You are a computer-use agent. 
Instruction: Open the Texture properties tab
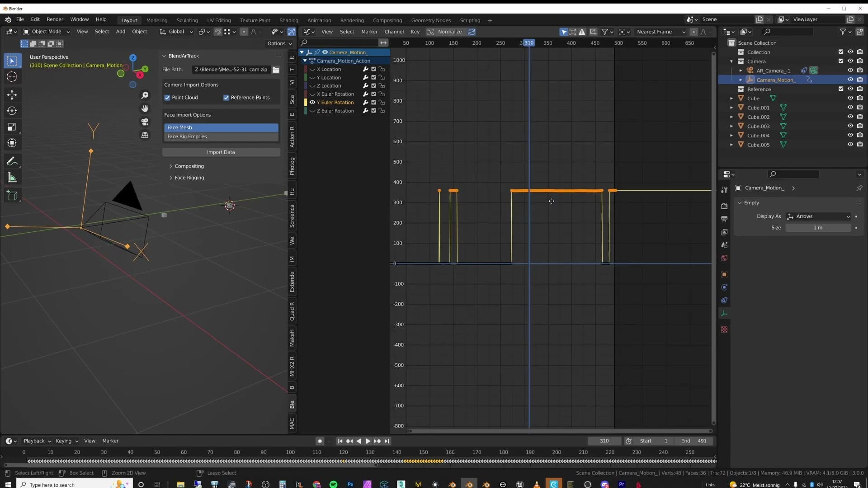click(724, 330)
